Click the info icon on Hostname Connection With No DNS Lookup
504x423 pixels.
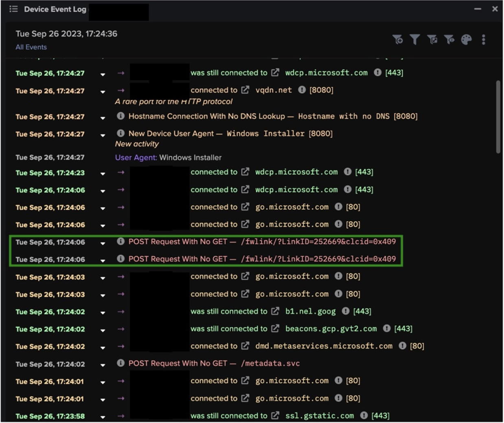click(x=121, y=116)
